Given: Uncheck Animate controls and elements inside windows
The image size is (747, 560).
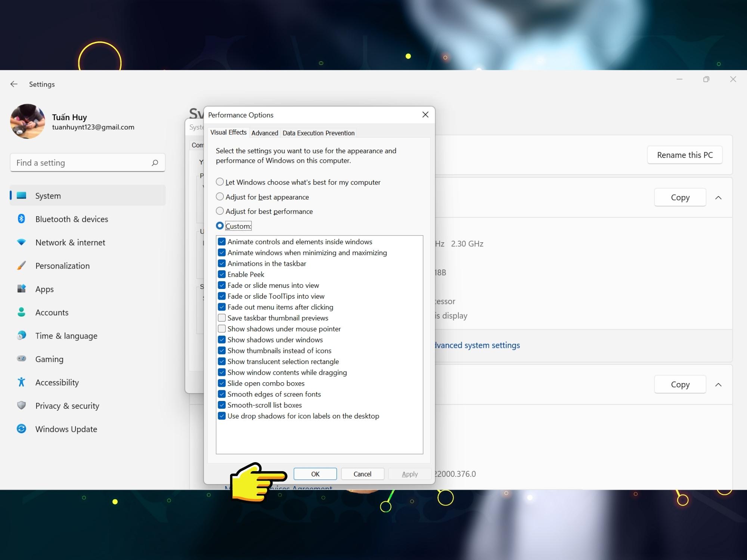Looking at the screenshot, I should (x=222, y=242).
